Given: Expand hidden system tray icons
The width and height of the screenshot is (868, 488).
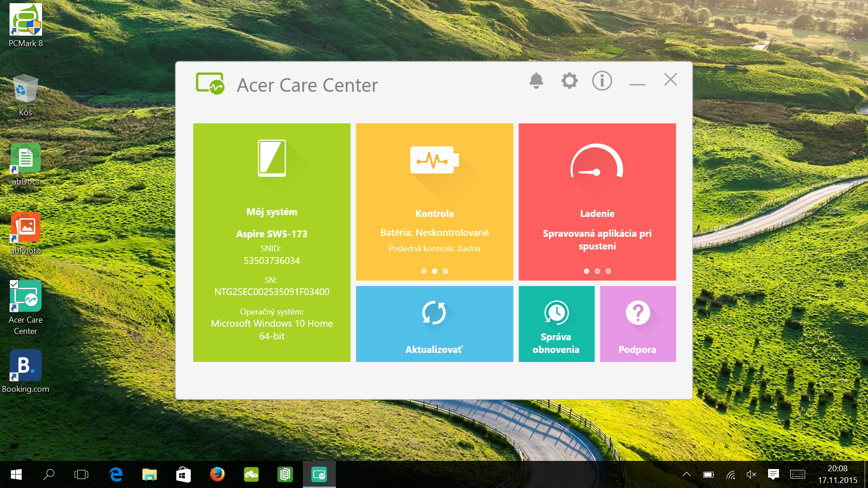Looking at the screenshot, I should click(x=687, y=474).
